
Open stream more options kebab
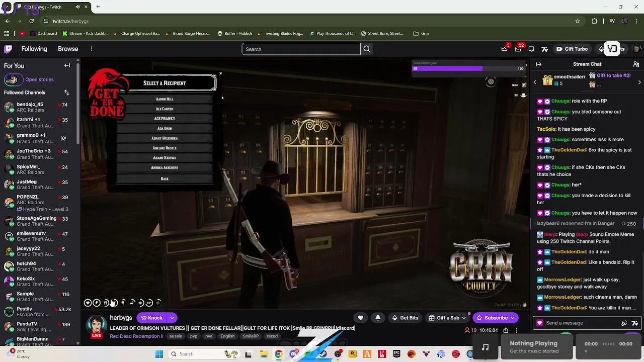pos(516,330)
